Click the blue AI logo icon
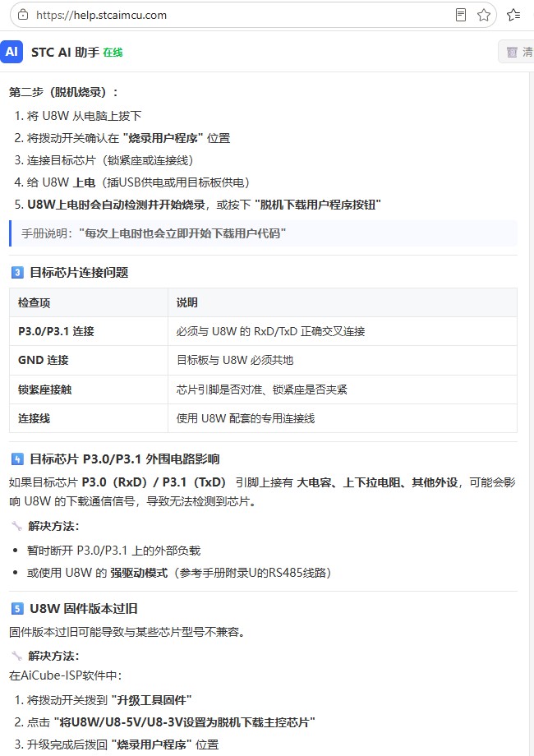Image resolution: width=534 pixels, height=756 pixels. (x=12, y=52)
